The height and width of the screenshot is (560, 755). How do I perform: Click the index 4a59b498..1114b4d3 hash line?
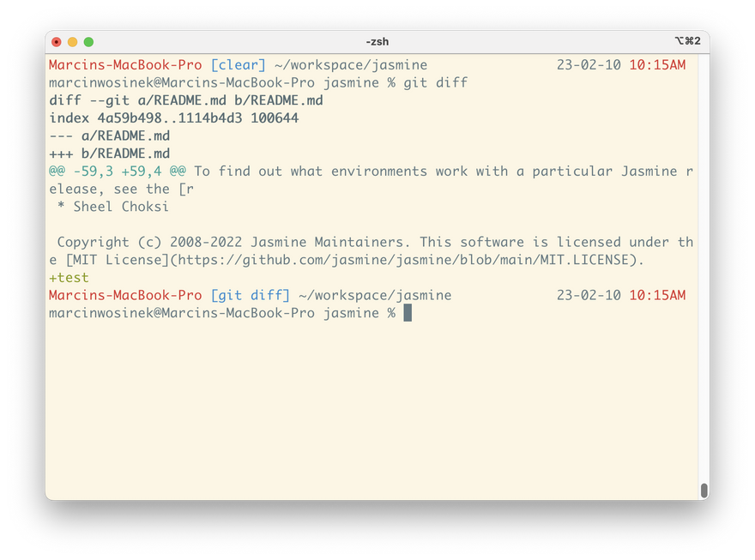click(x=174, y=118)
